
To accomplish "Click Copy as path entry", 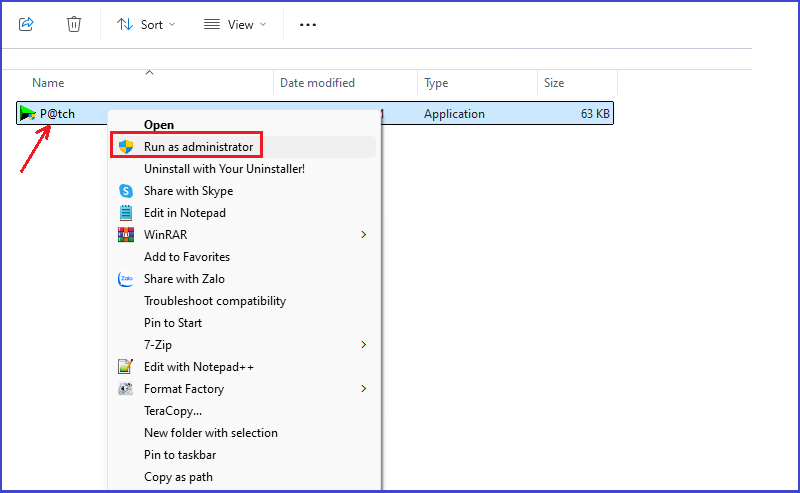I will tap(178, 477).
